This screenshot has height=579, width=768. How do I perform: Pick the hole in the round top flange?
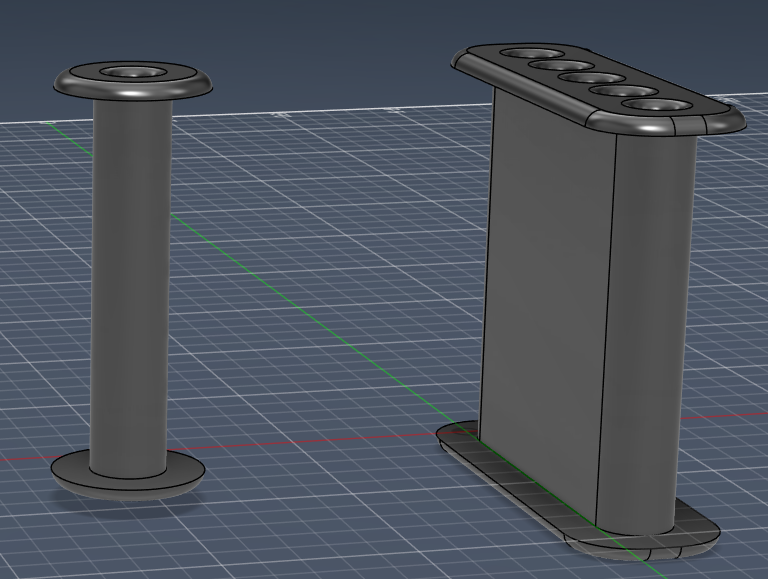coord(133,72)
